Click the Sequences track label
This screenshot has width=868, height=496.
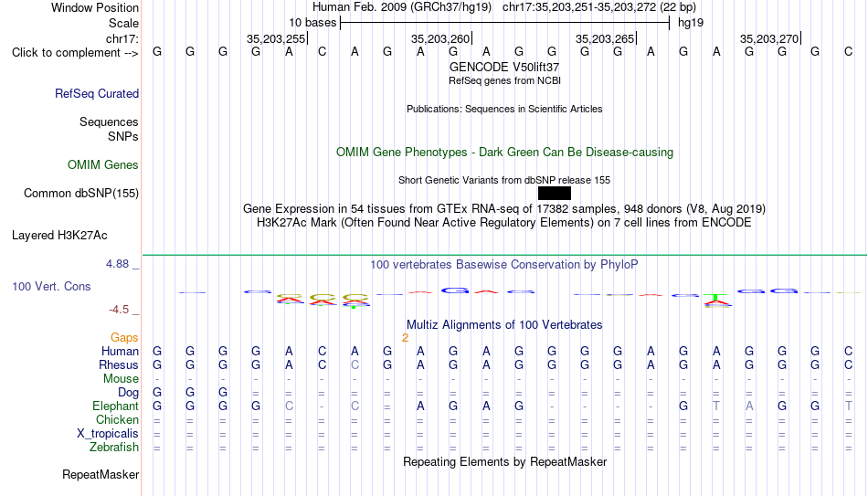coord(109,121)
